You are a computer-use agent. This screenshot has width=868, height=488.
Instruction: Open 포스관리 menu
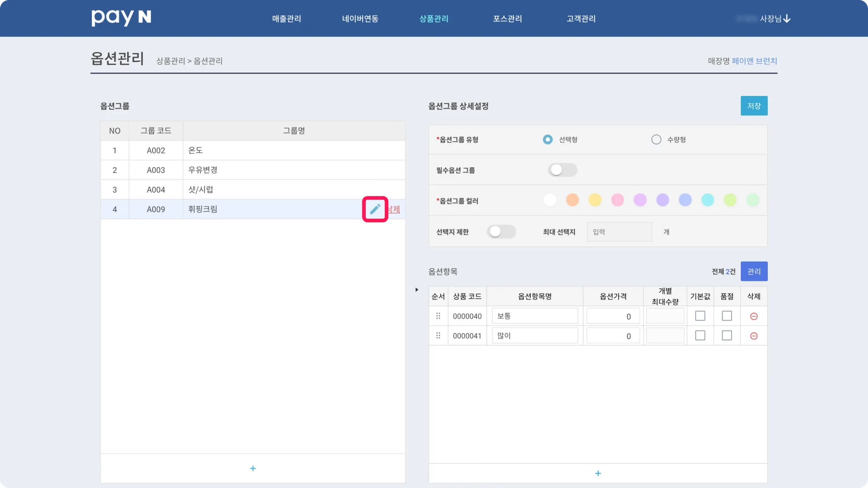tap(507, 19)
